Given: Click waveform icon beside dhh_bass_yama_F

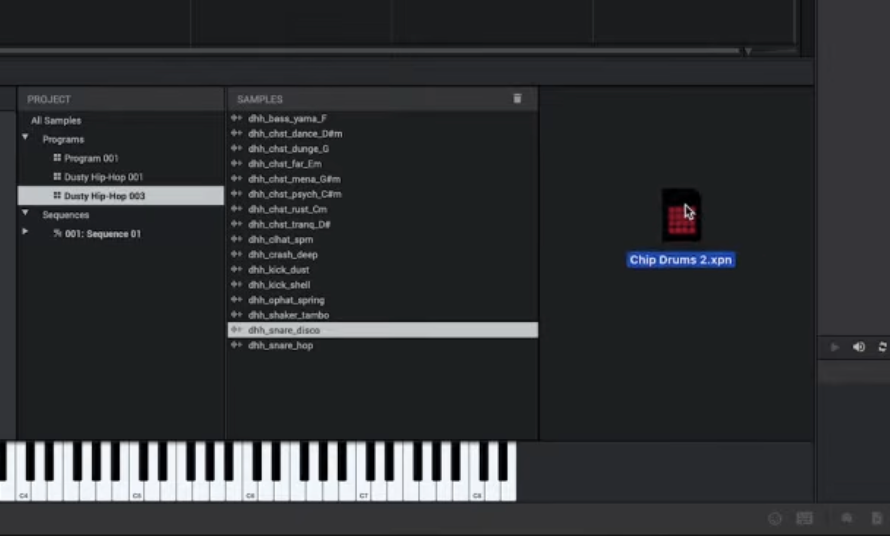Looking at the screenshot, I should click(x=237, y=118).
